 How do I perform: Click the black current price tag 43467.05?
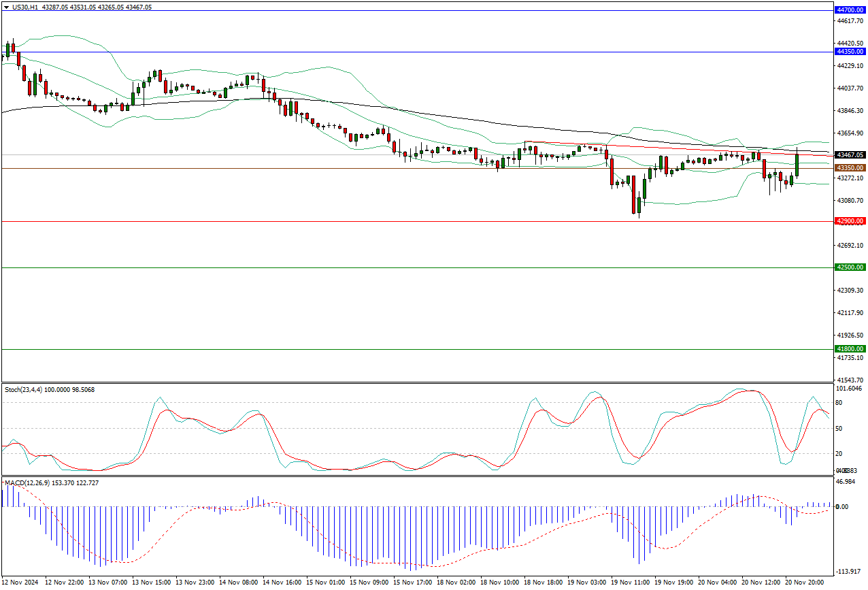pos(850,154)
